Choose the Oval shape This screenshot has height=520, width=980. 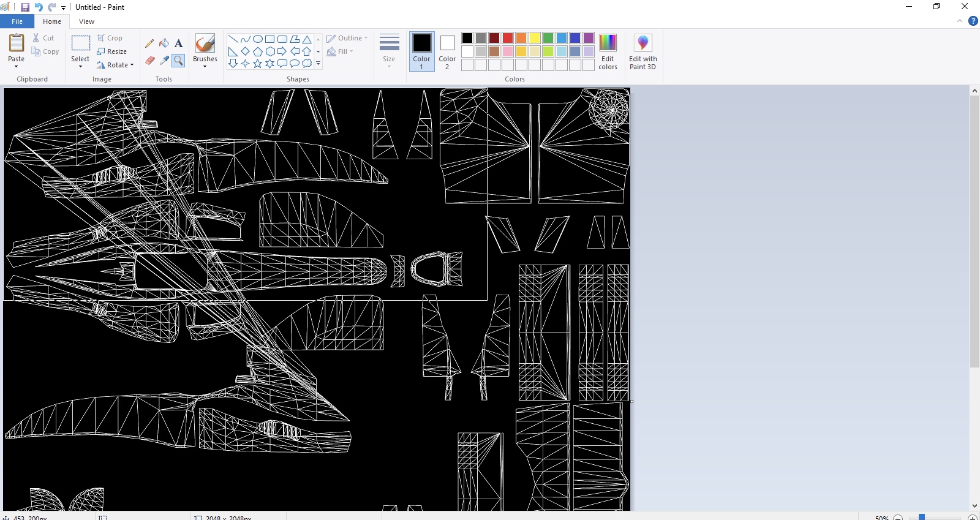click(x=257, y=39)
